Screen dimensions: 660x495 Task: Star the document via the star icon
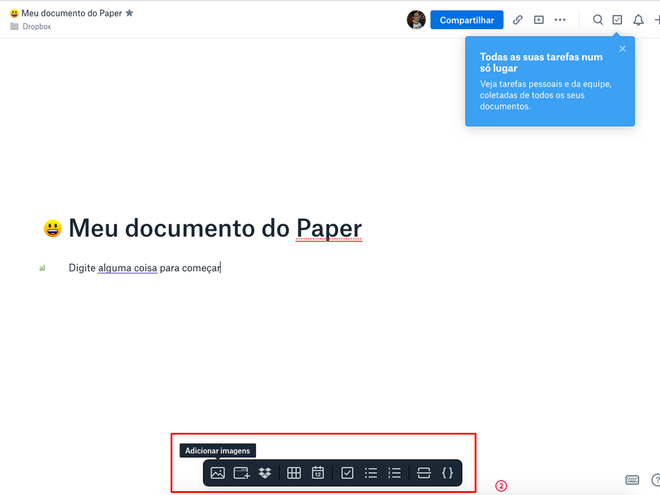pyautogui.click(x=130, y=13)
